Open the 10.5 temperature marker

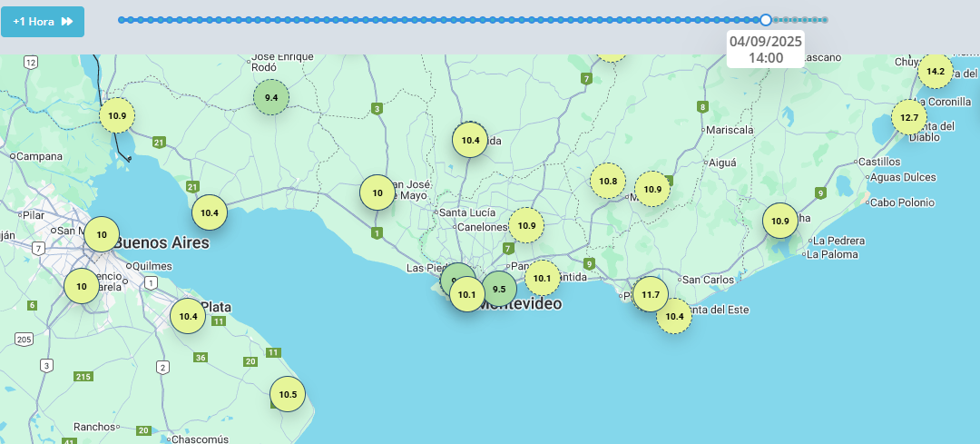pyautogui.click(x=288, y=394)
